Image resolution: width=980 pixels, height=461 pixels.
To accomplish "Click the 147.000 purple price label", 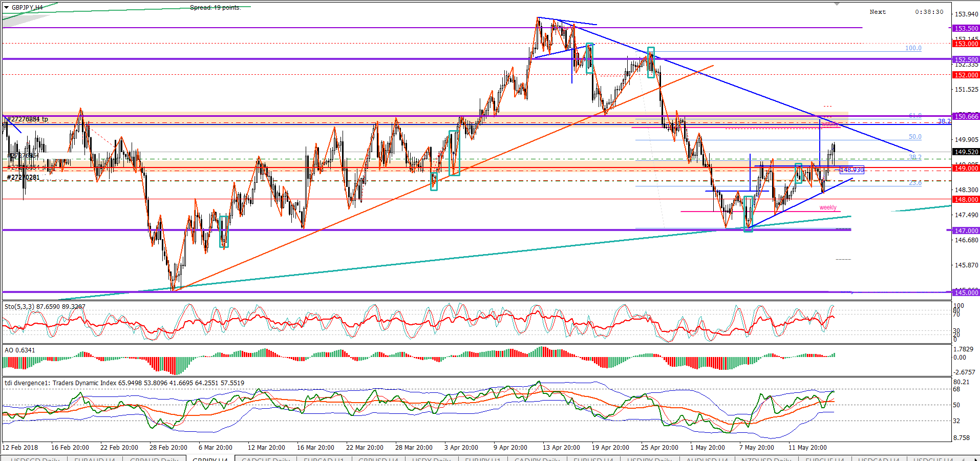I will coord(966,231).
